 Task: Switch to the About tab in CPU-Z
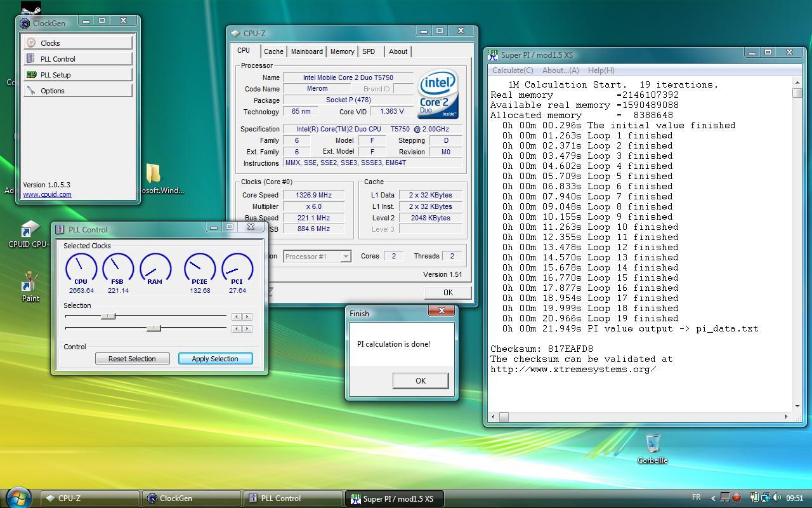(x=398, y=51)
